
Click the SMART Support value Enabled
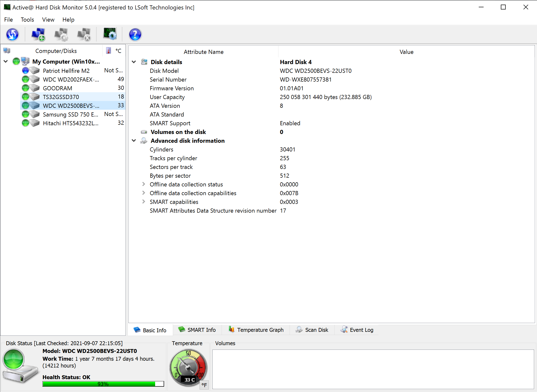tap(290, 123)
